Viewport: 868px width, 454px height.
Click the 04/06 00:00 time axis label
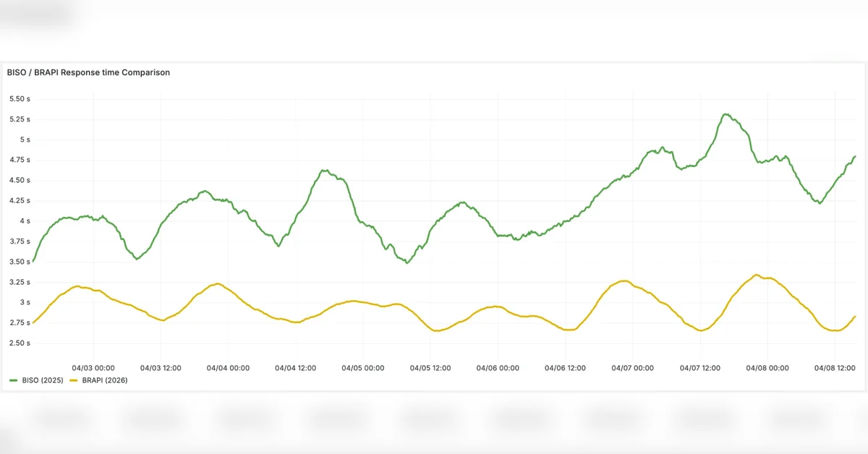(498, 368)
